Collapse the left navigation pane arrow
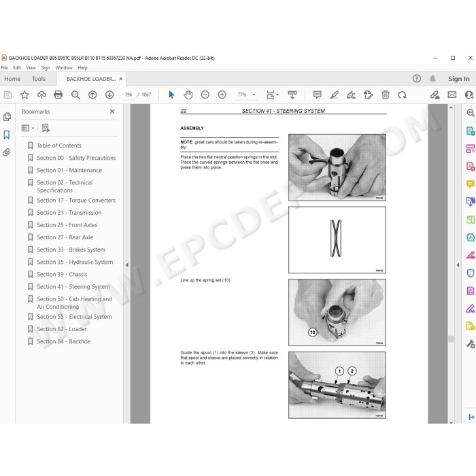 click(x=127, y=265)
